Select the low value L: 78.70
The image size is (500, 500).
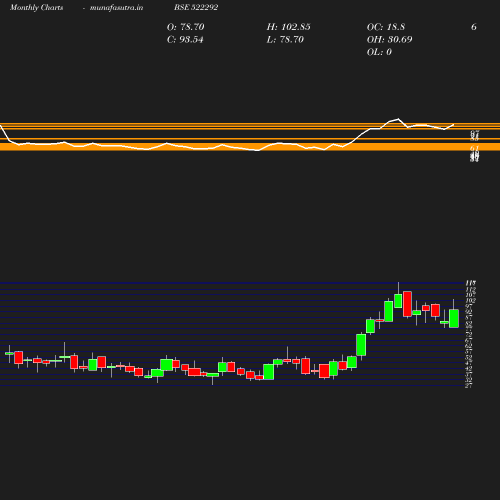(x=285, y=39)
